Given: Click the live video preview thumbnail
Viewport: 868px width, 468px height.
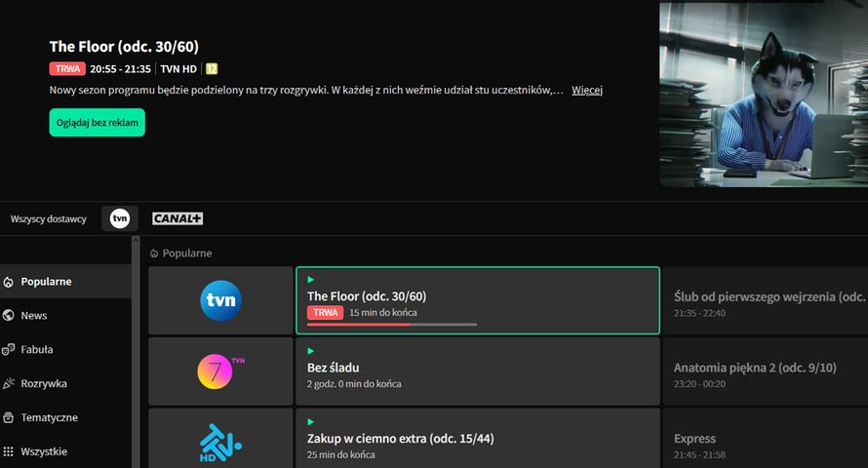Looking at the screenshot, I should pyautogui.click(x=764, y=94).
